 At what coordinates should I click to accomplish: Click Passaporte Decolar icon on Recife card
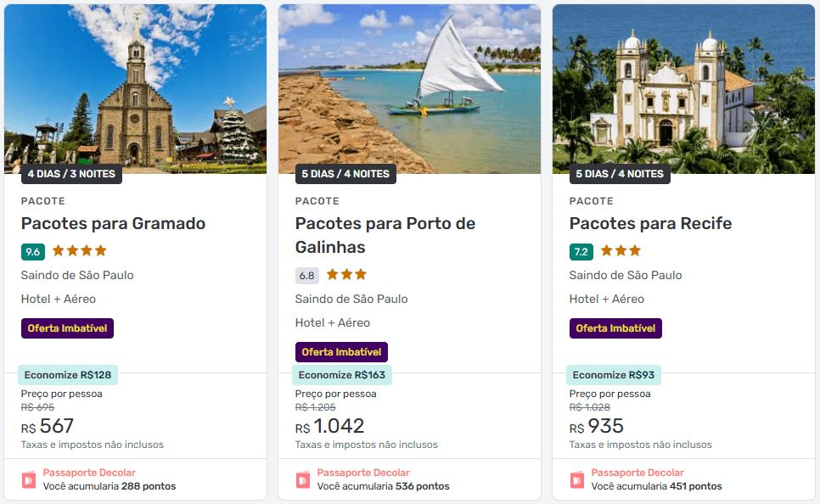coord(577,479)
